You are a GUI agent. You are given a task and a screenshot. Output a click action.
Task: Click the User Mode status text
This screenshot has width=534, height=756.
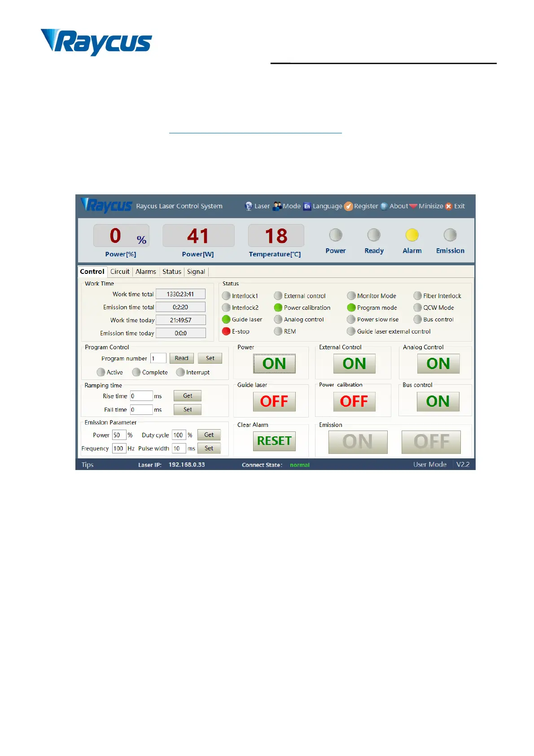[430, 465]
